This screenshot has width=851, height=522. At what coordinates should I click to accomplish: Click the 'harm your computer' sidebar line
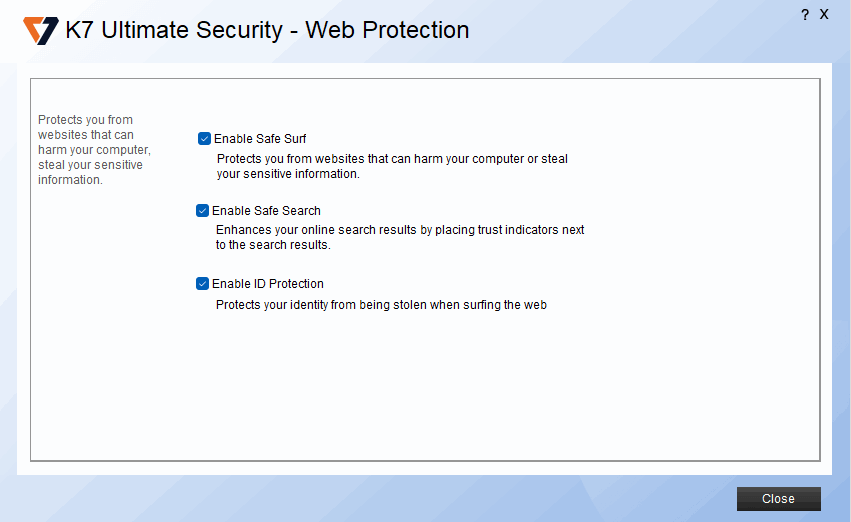pos(94,150)
